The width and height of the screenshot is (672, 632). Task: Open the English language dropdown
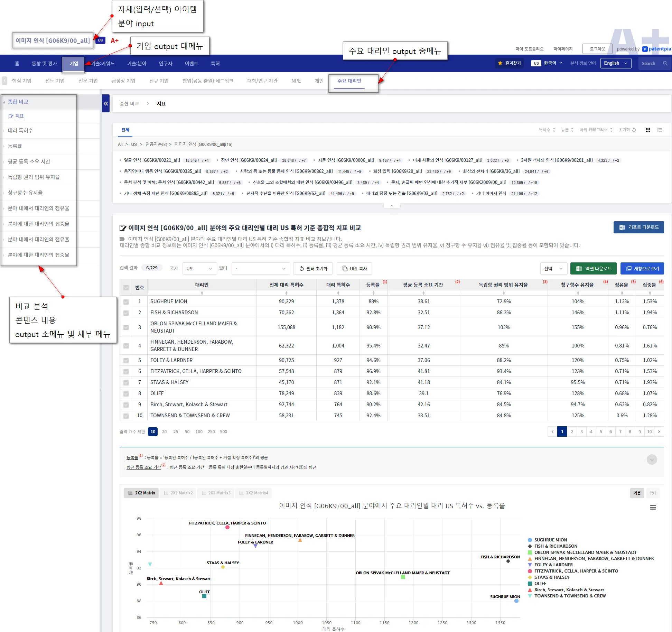(x=616, y=63)
